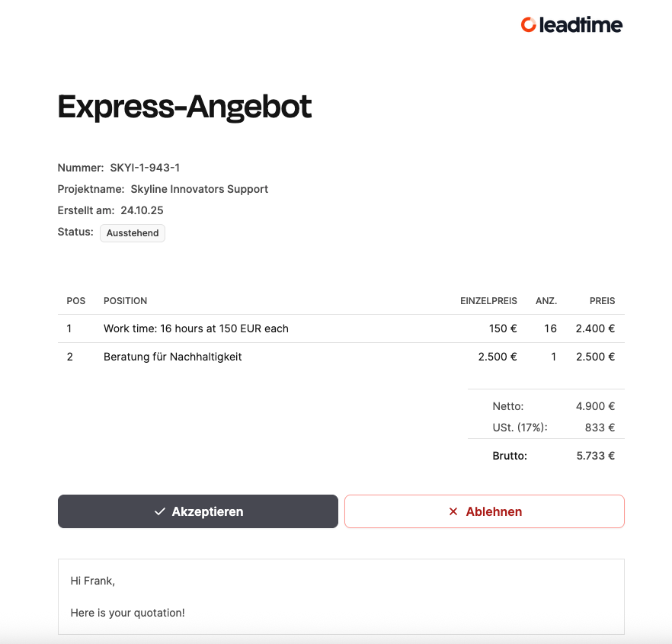
Task: Click the red X icon on Ablehnen
Action: (453, 511)
